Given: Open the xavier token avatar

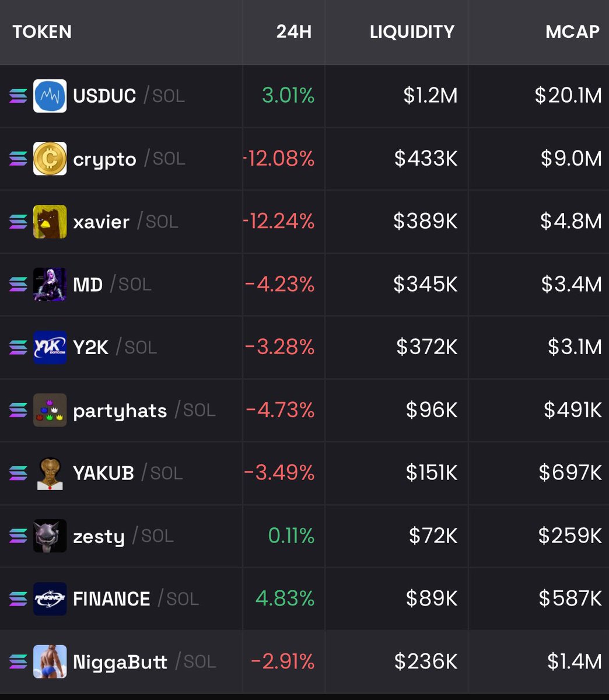Looking at the screenshot, I should [50, 222].
